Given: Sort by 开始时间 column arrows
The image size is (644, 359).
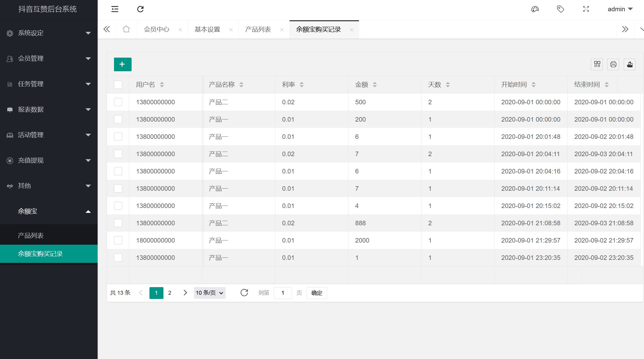Looking at the screenshot, I should click(534, 85).
